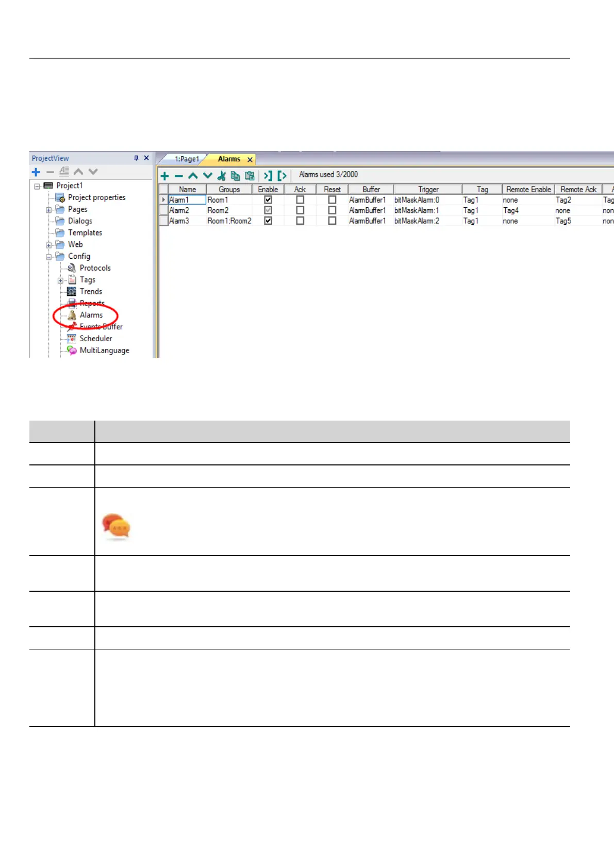Check the Ack box for Alarm3
The height and width of the screenshot is (868, 614).
(x=300, y=221)
